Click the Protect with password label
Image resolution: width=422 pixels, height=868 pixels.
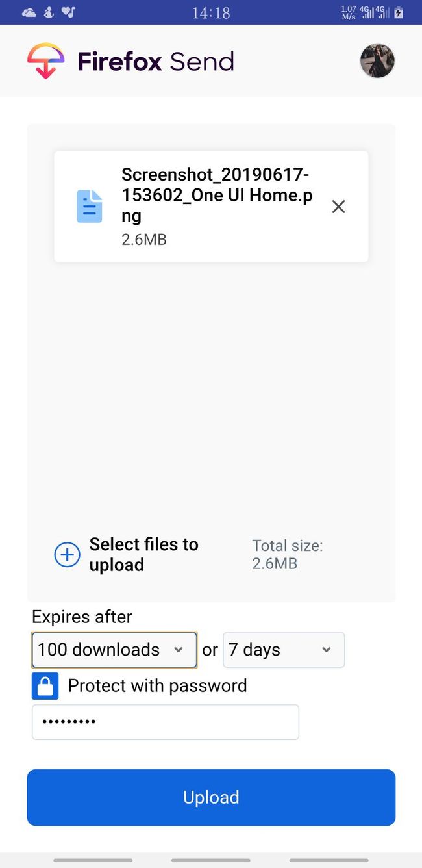157,685
